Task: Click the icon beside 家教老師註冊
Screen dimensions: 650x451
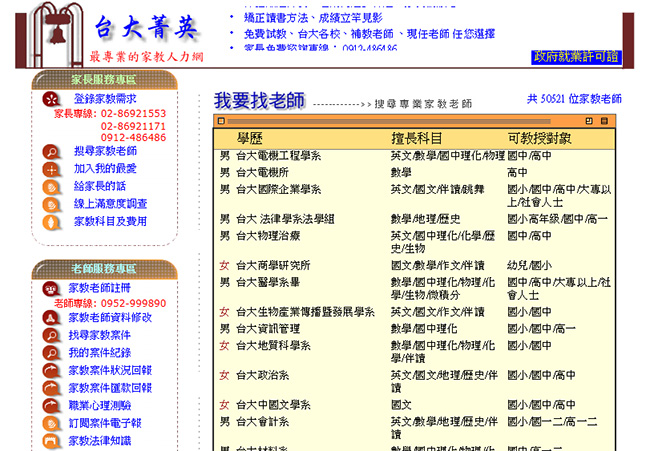Action: [49, 288]
